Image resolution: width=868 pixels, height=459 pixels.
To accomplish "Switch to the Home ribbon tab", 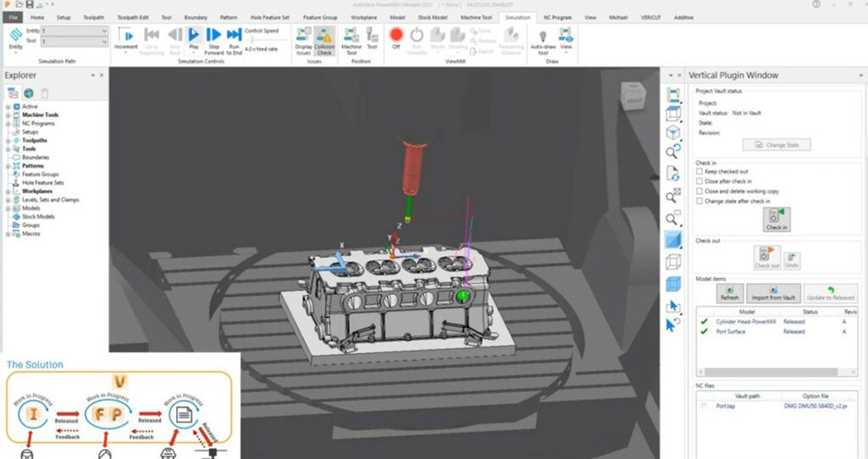I will (x=37, y=17).
